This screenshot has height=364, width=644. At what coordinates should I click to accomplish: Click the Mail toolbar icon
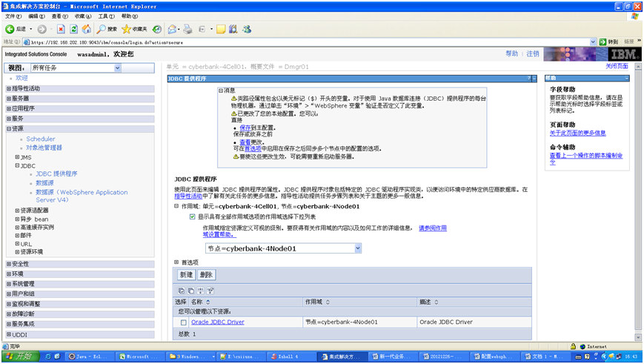172,29
